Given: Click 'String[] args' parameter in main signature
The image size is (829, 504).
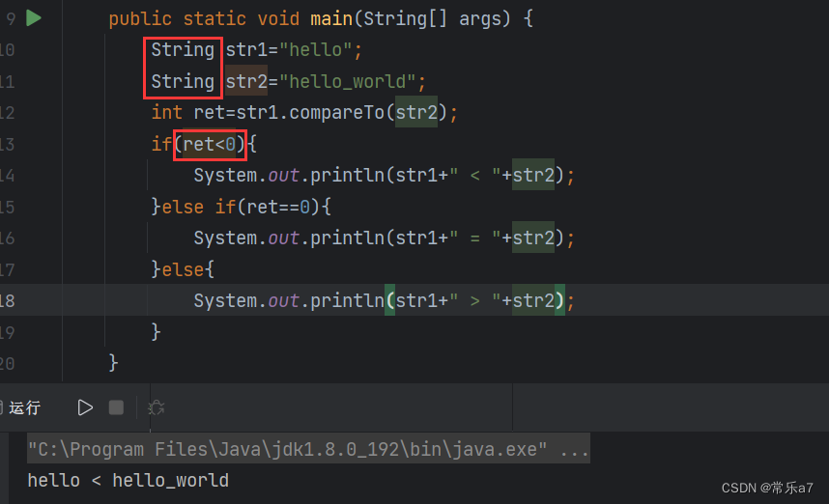Looking at the screenshot, I should [432, 19].
